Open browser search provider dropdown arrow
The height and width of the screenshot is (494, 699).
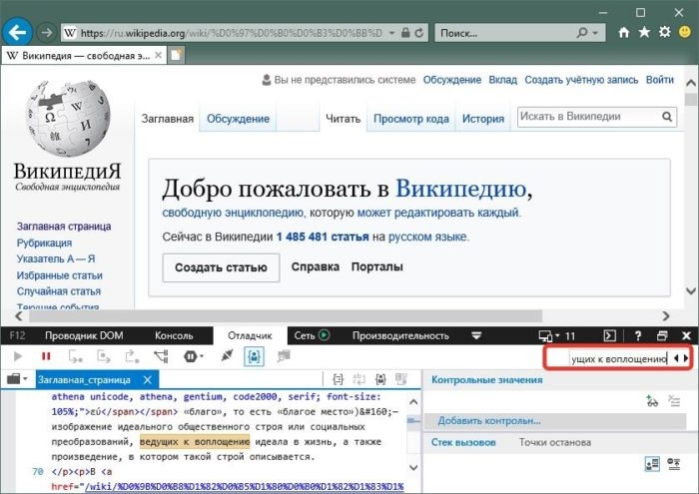tap(595, 33)
